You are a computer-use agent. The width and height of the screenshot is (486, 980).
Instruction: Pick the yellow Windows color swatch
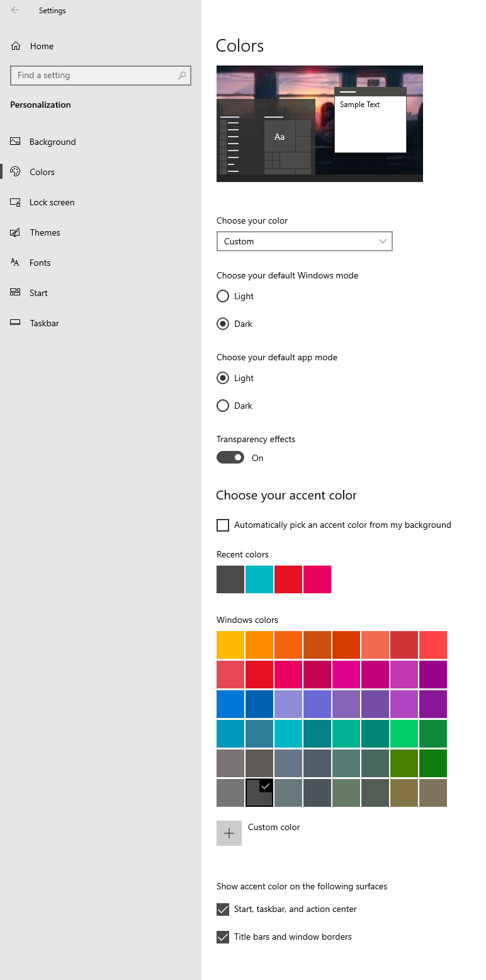tap(230, 645)
